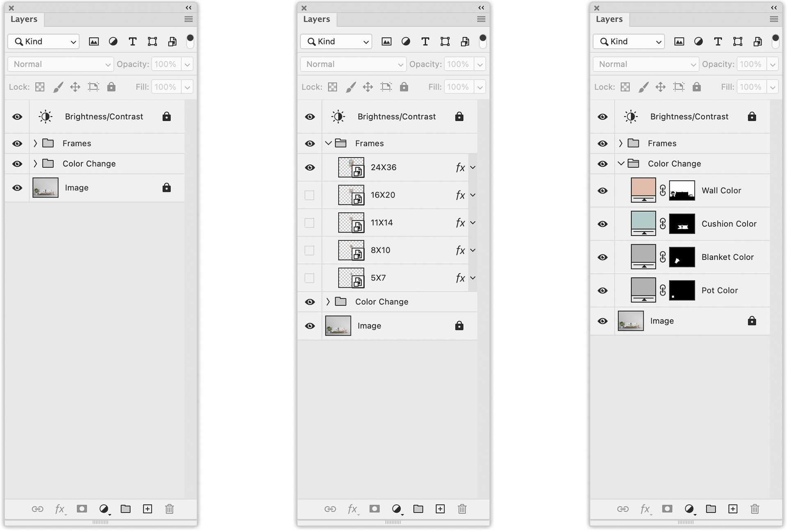This screenshot has height=532, width=787.
Task: Click mask link chain icon on Wall Color layer
Action: pos(662,190)
